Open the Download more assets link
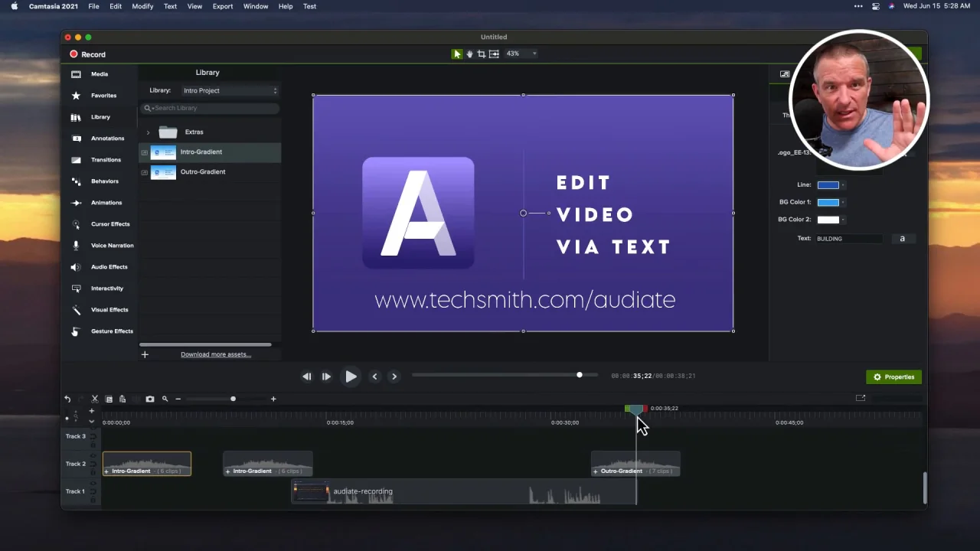 (x=216, y=354)
